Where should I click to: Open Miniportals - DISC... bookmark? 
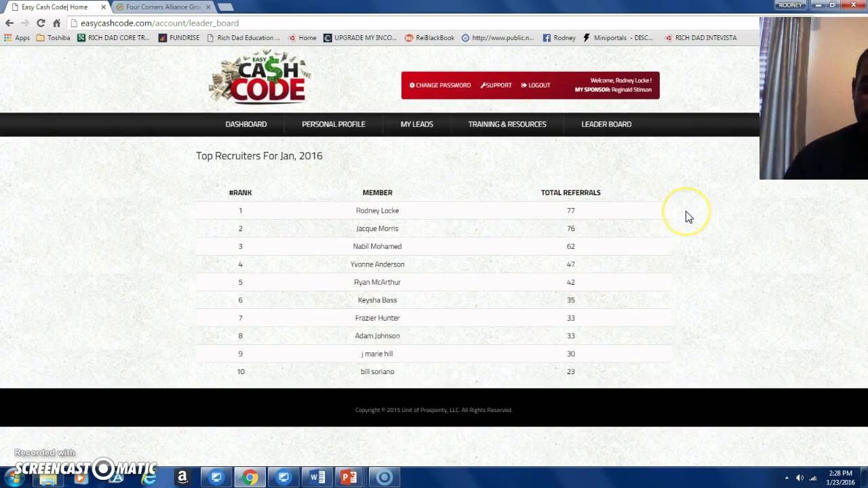pyautogui.click(x=618, y=38)
